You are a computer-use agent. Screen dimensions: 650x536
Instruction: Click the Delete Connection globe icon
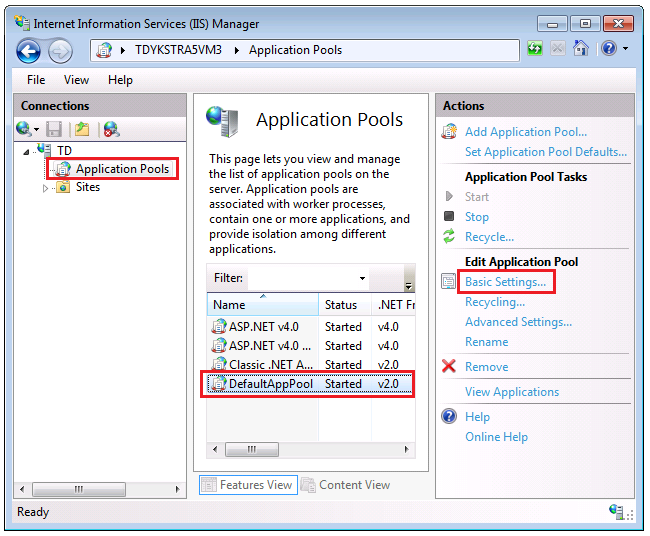[111, 128]
